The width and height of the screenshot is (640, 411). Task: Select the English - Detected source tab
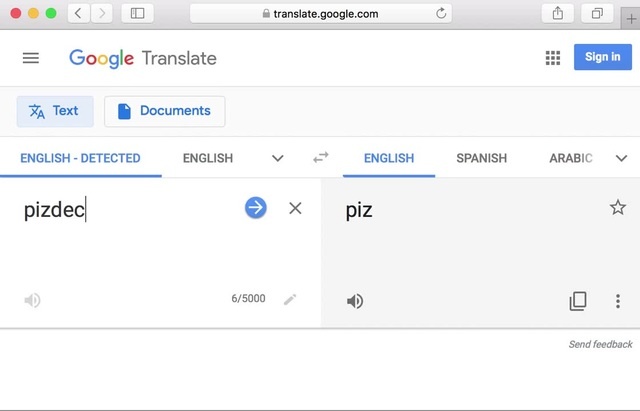tap(80, 158)
